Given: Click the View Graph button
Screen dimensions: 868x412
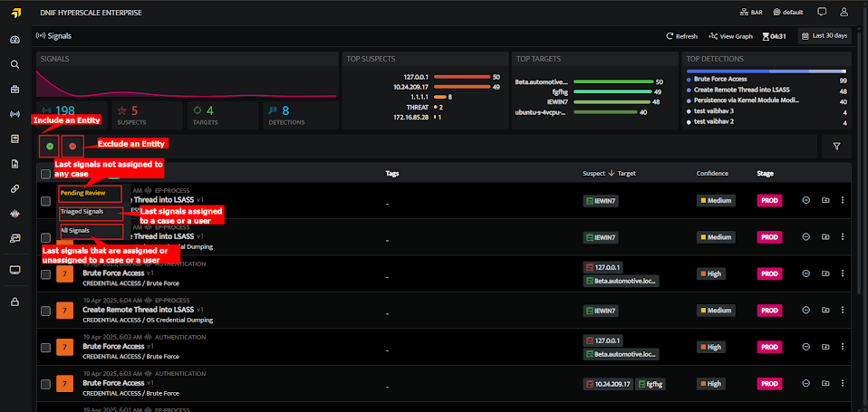Looking at the screenshot, I should pyautogui.click(x=730, y=36).
